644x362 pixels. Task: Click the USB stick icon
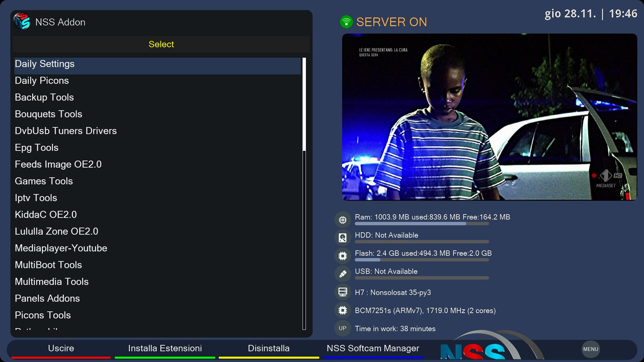pyautogui.click(x=343, y=274)
